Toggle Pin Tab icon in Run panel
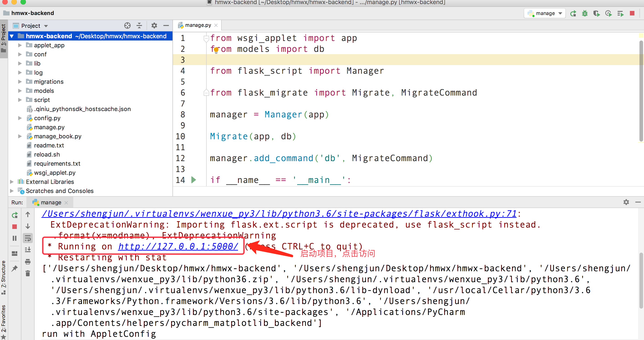Image resolution: width=644 pixels, height=340 pixels. click(15, 268)
